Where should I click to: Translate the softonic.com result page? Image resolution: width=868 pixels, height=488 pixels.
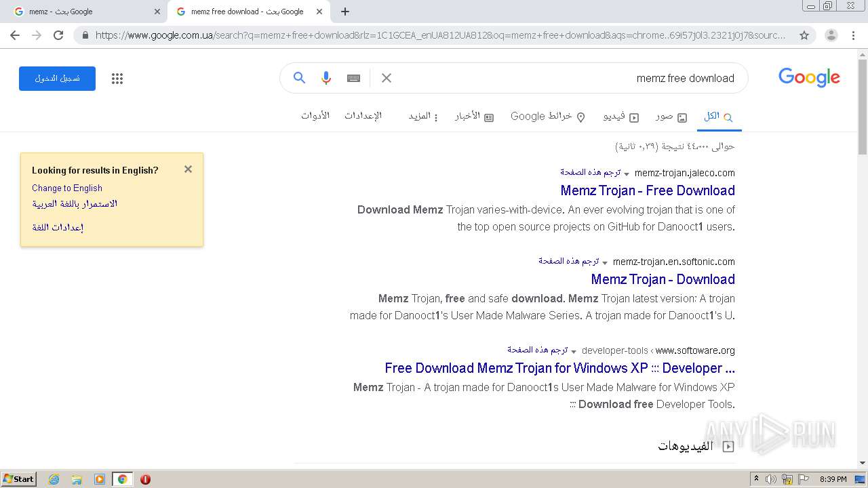point(568,262)
